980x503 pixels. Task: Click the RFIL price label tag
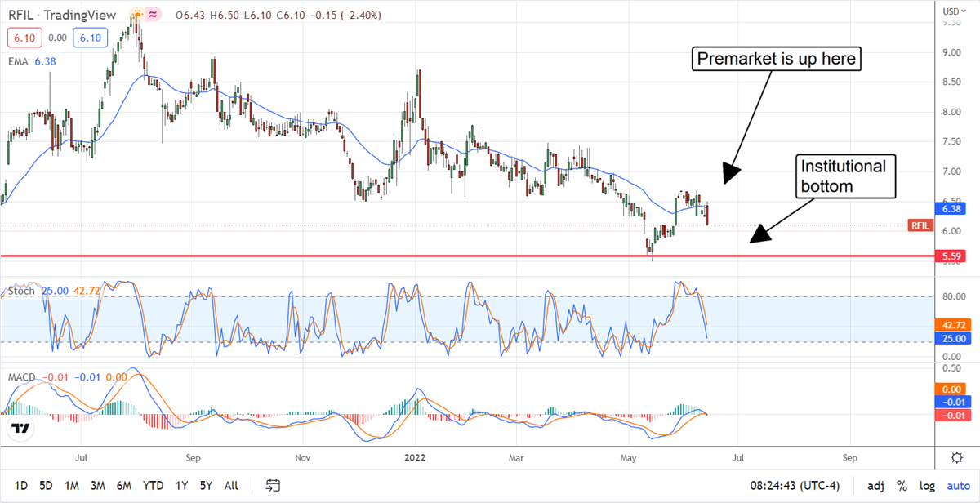[920, 225]
